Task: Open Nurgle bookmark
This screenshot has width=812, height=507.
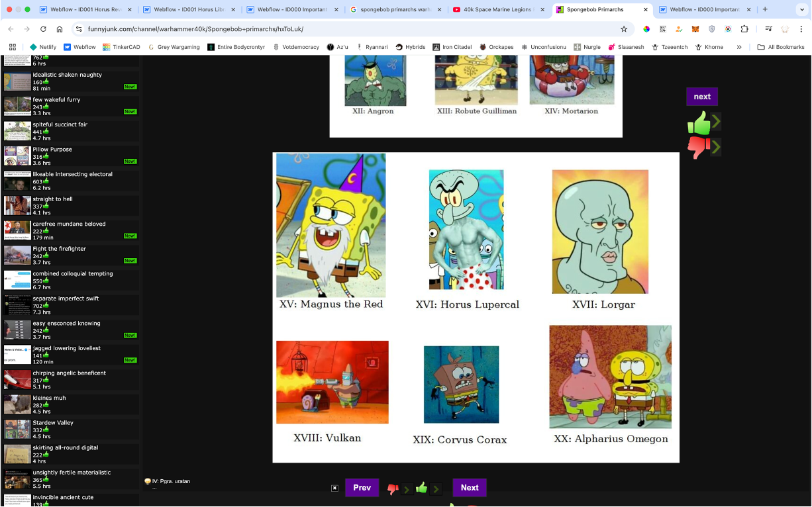Action: click(x=587, y=47)
